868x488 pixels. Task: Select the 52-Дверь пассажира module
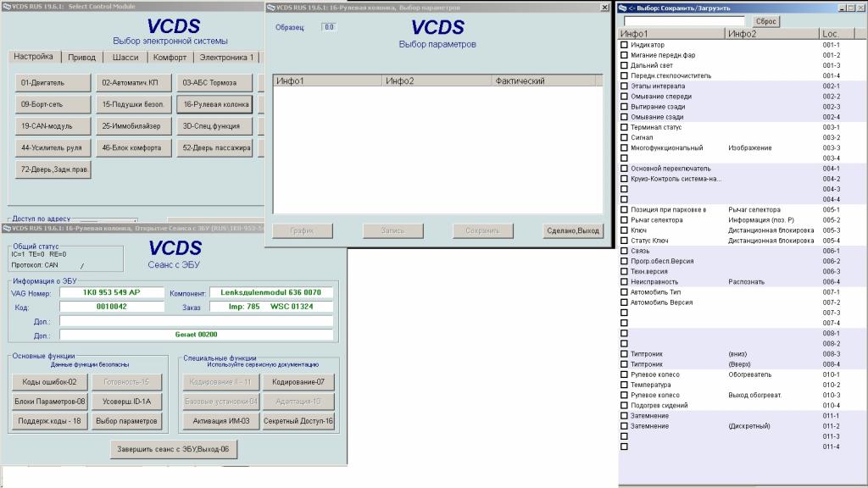(214, 147)
